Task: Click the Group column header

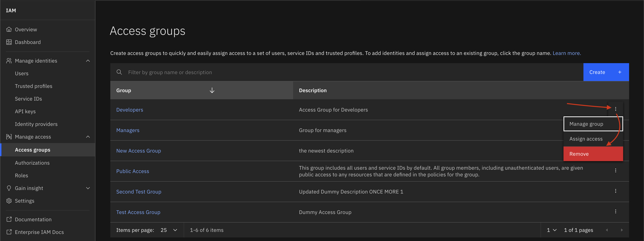Action: pyautogui.click(x=201, y=90)
